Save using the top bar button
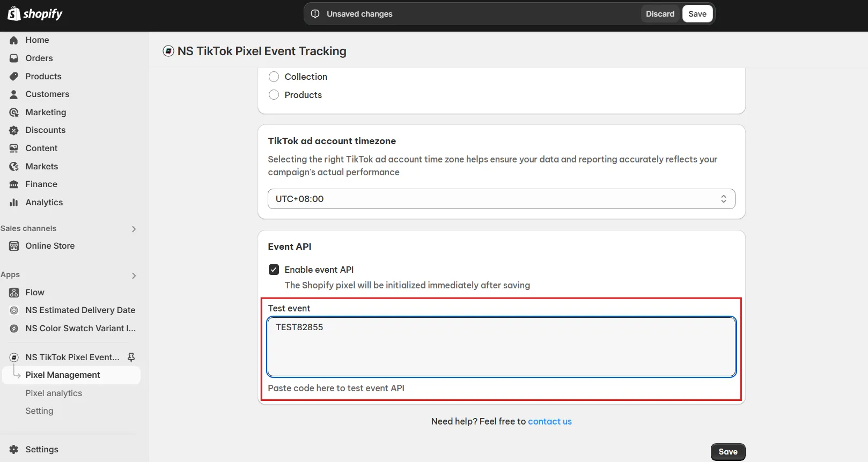 (x=697, y=14)
